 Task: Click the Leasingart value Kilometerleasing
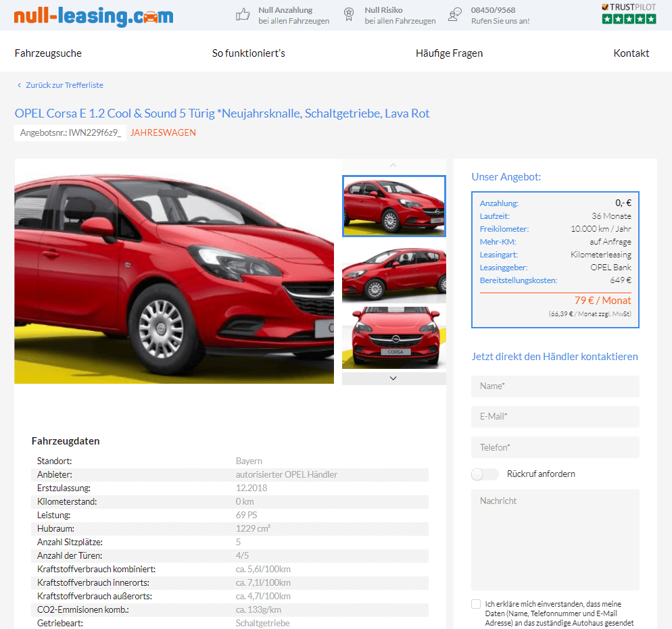click(601, 255)
